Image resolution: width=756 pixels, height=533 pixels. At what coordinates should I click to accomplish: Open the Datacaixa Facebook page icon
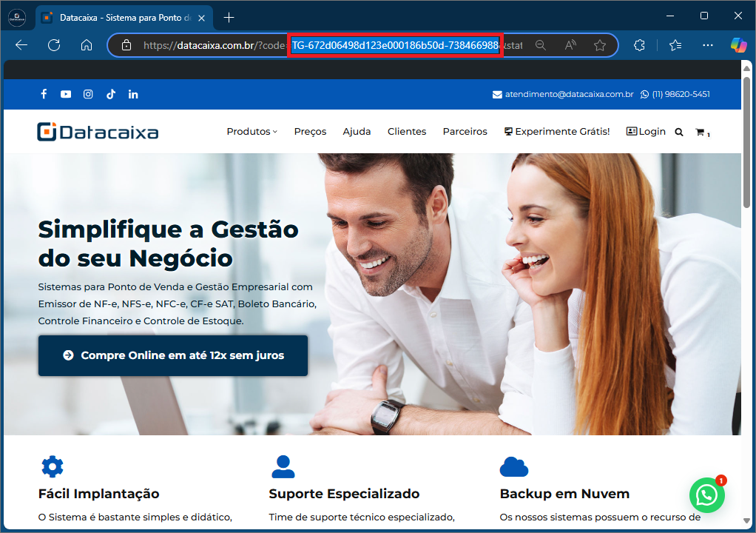coord(44,94)
